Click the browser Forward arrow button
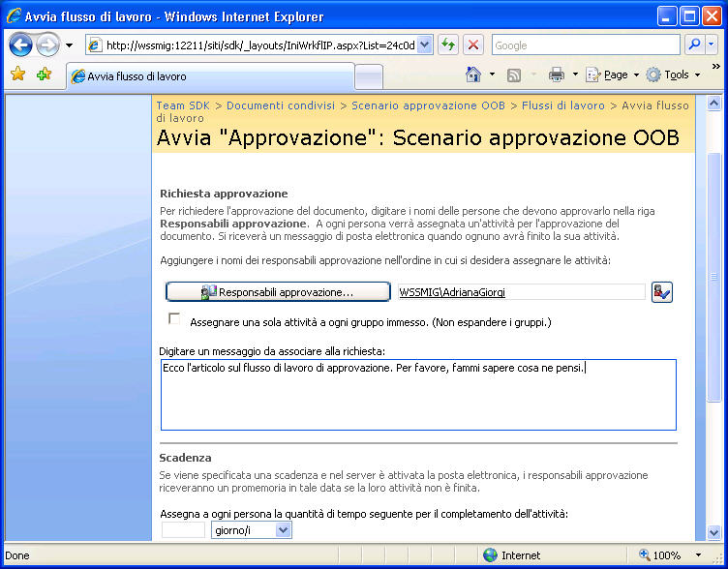Screen dimensions: 728x569 [47, 45]
